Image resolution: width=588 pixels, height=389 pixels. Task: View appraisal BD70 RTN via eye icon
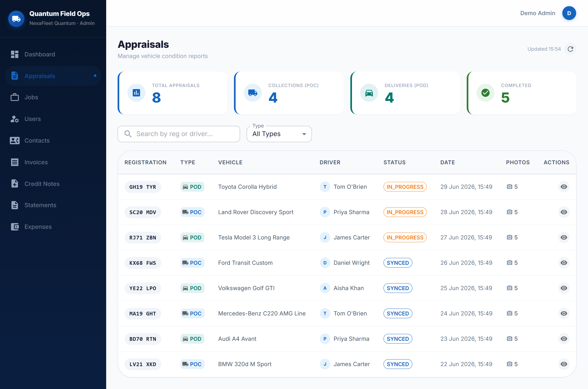tap(564, 339)
